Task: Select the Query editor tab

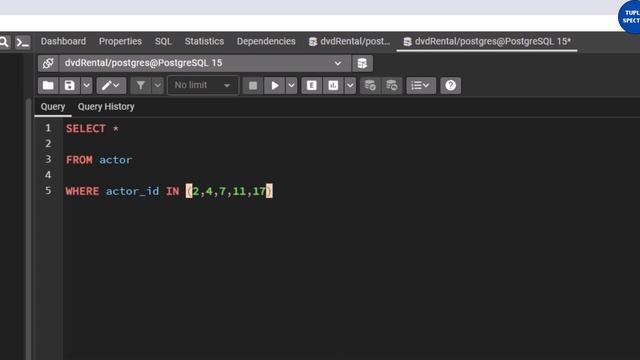Action: click(x=53, y=107)
